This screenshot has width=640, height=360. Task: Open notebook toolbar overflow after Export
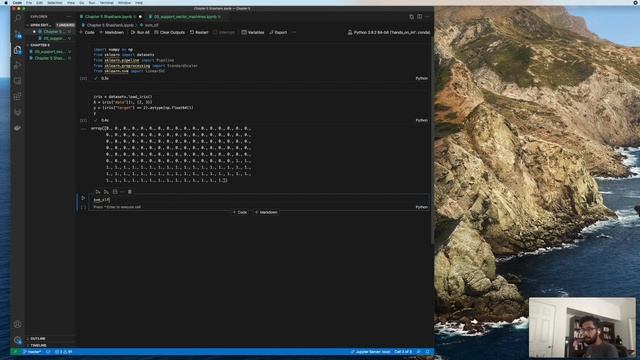(x=294, y=32)
